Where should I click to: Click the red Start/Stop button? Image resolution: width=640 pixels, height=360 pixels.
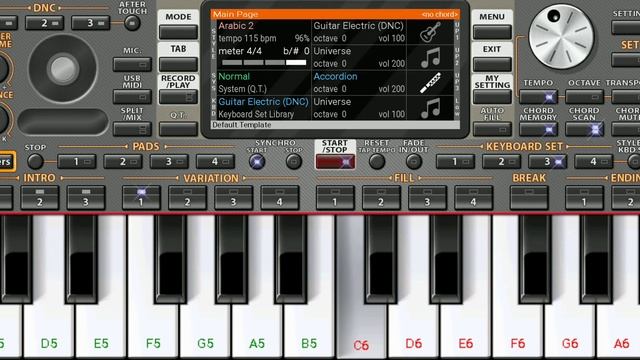tap(335, 162)
